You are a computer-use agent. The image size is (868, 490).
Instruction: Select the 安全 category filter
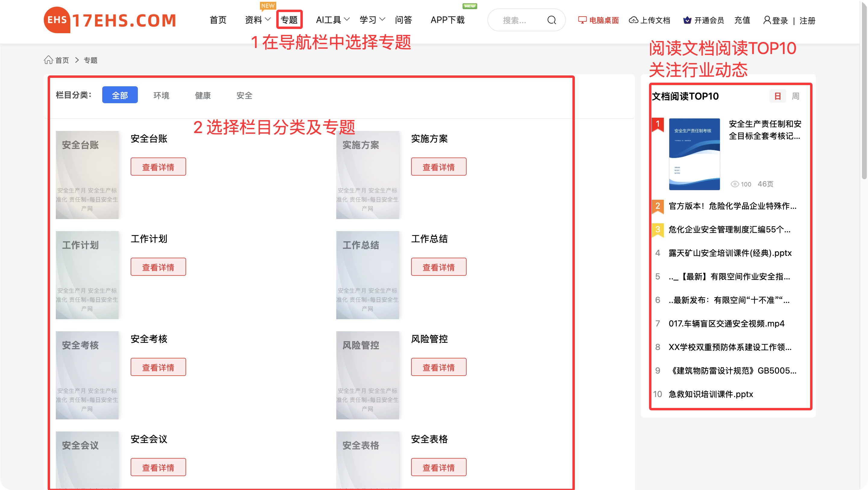click(244, 95)
